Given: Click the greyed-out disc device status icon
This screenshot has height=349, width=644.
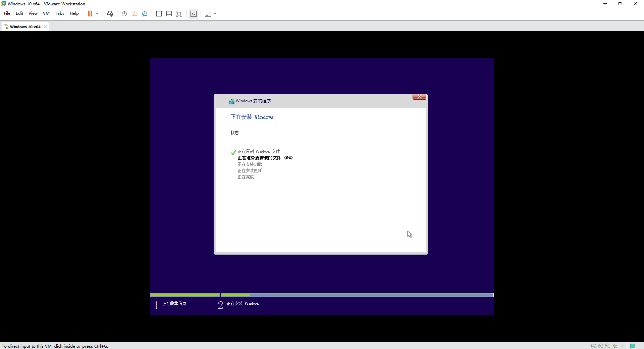Looking at the screenshot, I should [622, 346].
